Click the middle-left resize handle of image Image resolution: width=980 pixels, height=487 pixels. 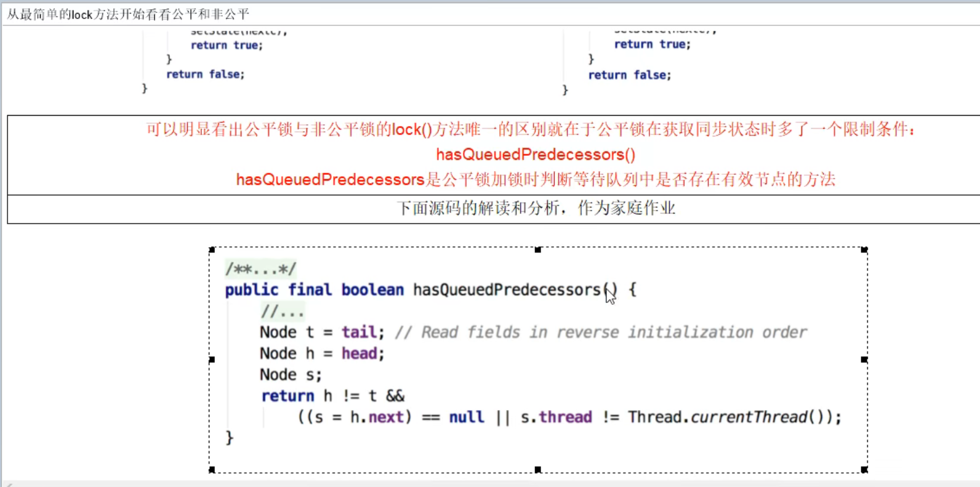click(212, 360)
